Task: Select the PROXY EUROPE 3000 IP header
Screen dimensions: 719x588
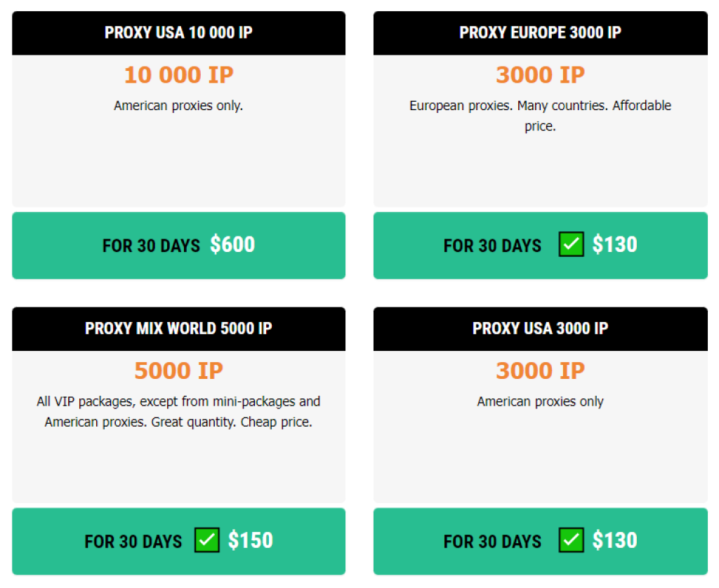Action: [x=540, y=33]
